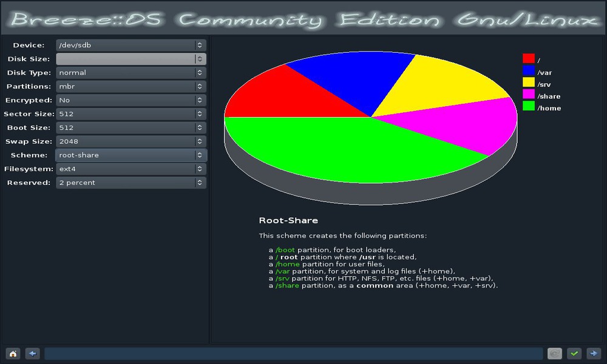Click the green checkmark apply button
Screen dimensions: 607x364
click(574, 353)
